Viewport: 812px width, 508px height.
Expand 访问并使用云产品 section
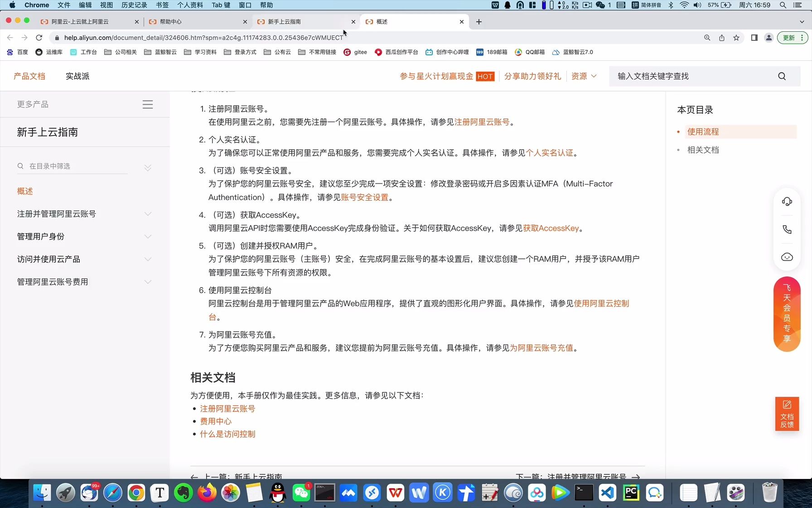tap(148, 259)
